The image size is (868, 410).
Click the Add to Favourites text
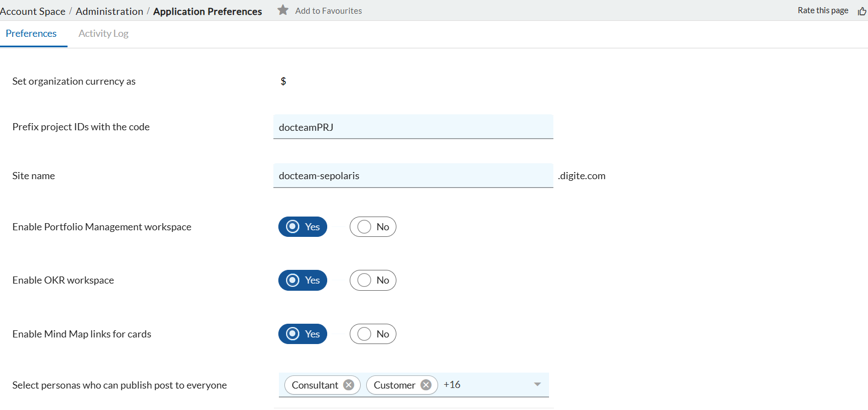(x=328, y=10)
